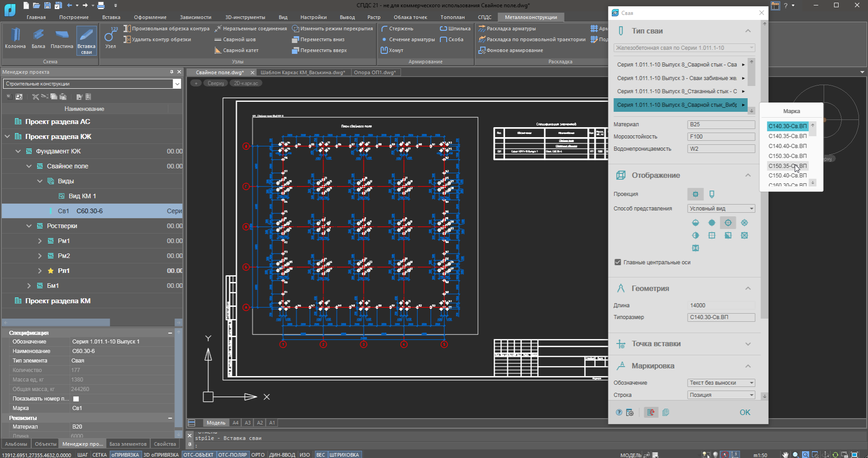Activate the Вставка сваи tool
The height and width of the screenshot is (458, 868).
[86, 41]
